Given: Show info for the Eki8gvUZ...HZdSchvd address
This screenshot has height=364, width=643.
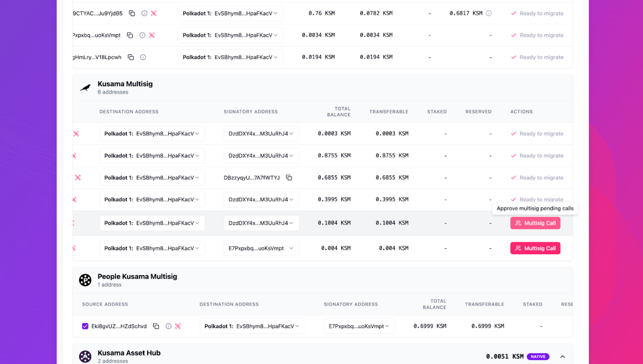Looking at the screenshot, I should (168, 326).
